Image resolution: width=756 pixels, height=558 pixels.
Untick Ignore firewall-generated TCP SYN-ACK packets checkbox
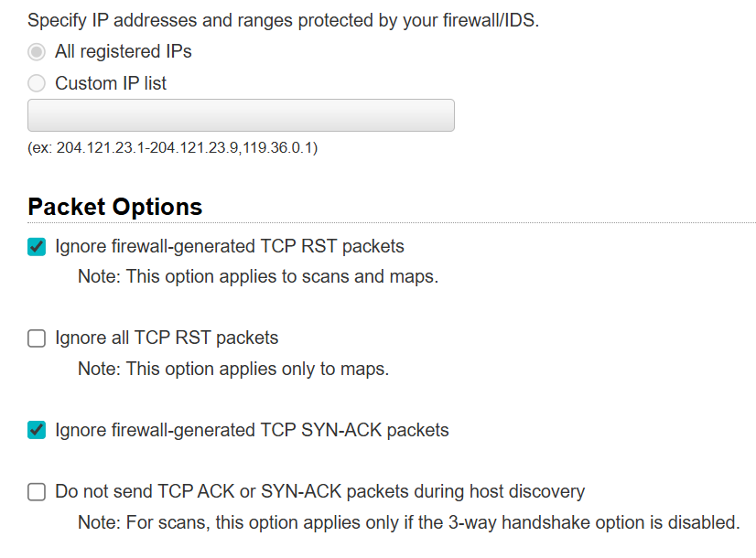click(x=37, y=430)
